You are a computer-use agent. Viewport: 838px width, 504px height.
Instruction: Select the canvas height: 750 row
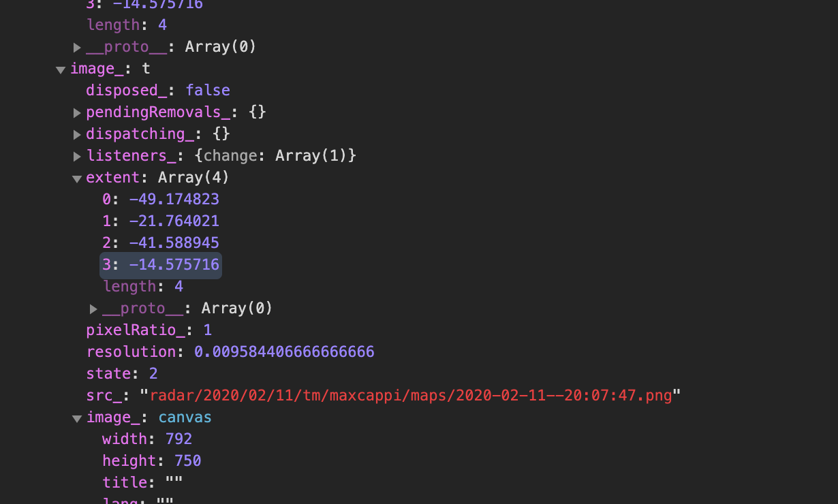(x=152, y=461)
